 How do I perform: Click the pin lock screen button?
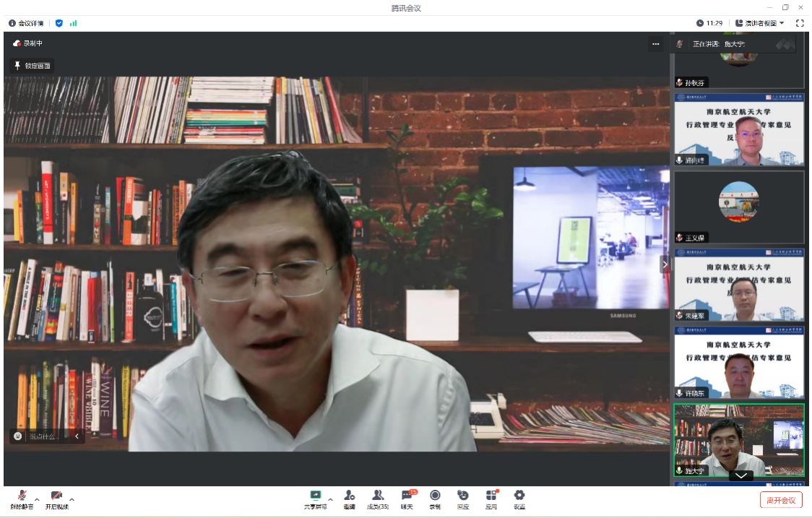pyautogui.click(x=32, y=66)
